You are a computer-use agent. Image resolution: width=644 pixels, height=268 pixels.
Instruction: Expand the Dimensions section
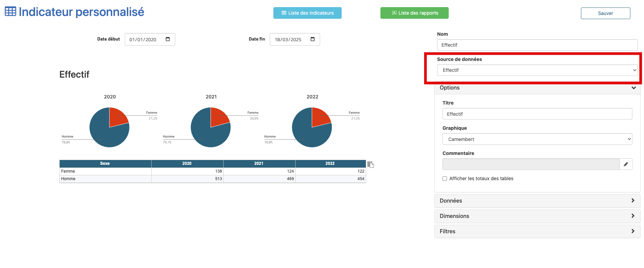coord(537,216)
